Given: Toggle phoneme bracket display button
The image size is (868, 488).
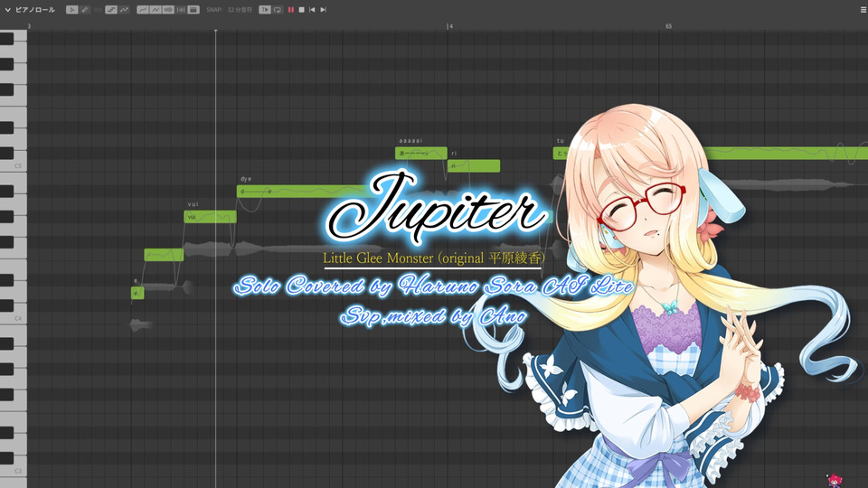Looking at the screenshot, I should [x=181, y=10].
